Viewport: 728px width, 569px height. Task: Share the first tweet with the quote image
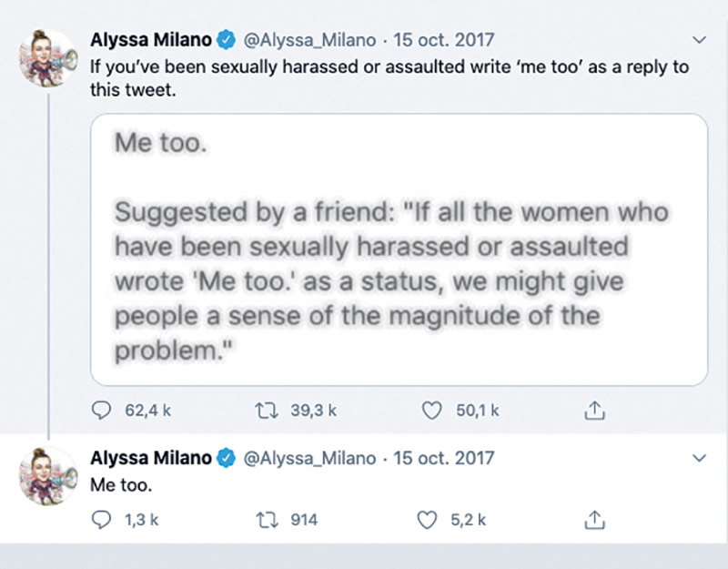tap(593, 412)
